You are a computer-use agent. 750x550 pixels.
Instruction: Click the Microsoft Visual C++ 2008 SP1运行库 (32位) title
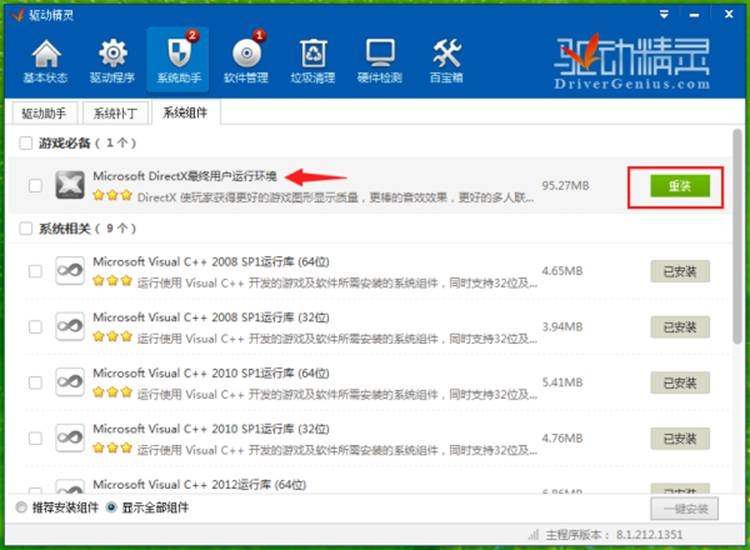click(x=211, y=318)
